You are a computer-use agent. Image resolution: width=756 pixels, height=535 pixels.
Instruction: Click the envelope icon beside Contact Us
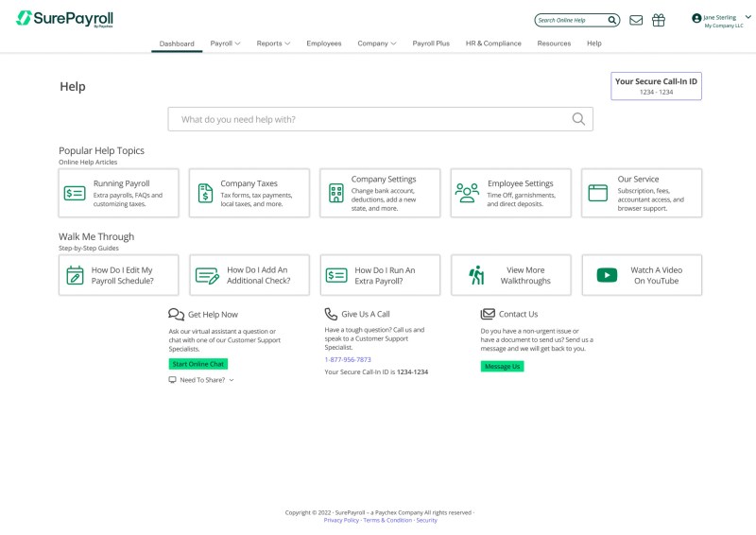click(x=488, y=314)
